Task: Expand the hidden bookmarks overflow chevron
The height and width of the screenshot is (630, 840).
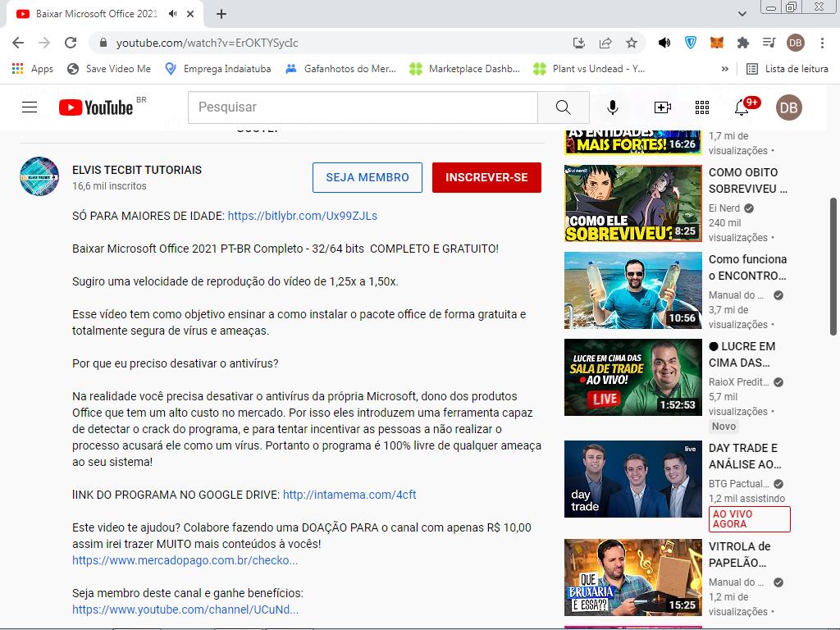Action: (724, 69)
